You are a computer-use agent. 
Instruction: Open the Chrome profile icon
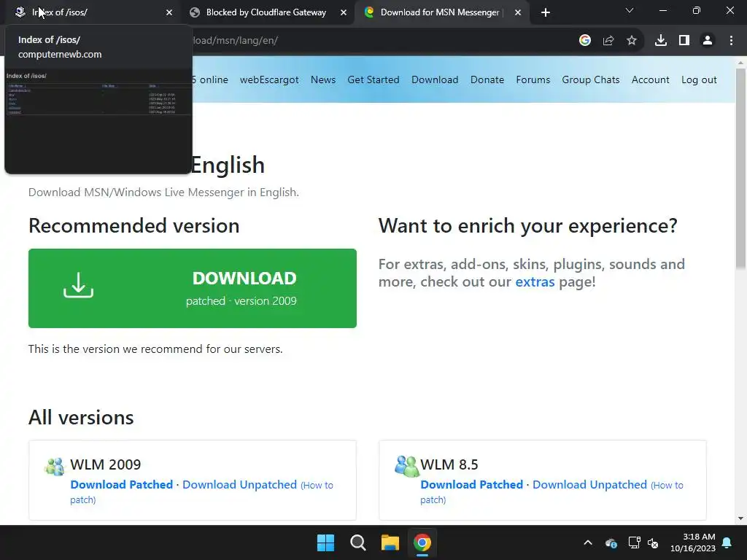(x=708, y=41)
